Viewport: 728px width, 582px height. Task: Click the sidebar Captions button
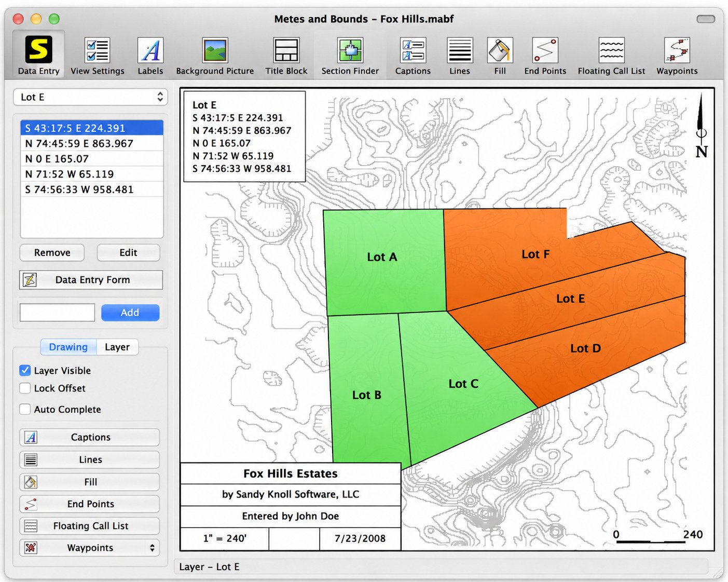click(89, 437)
